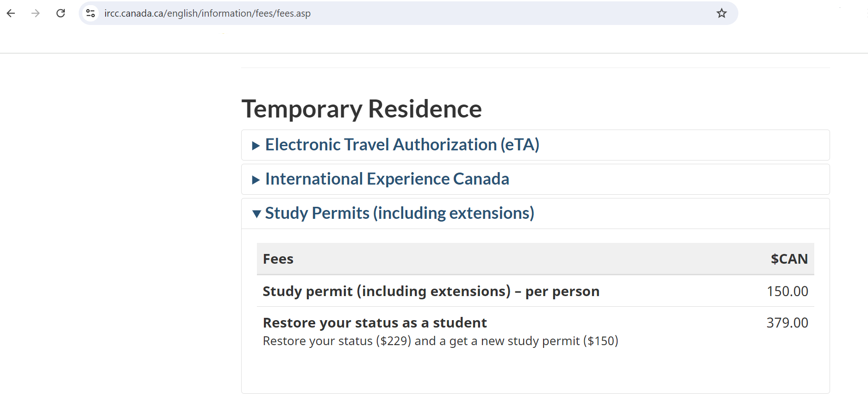Go back to the previous page
Viewport: 868px width, 396px height.
pos(11,13)
